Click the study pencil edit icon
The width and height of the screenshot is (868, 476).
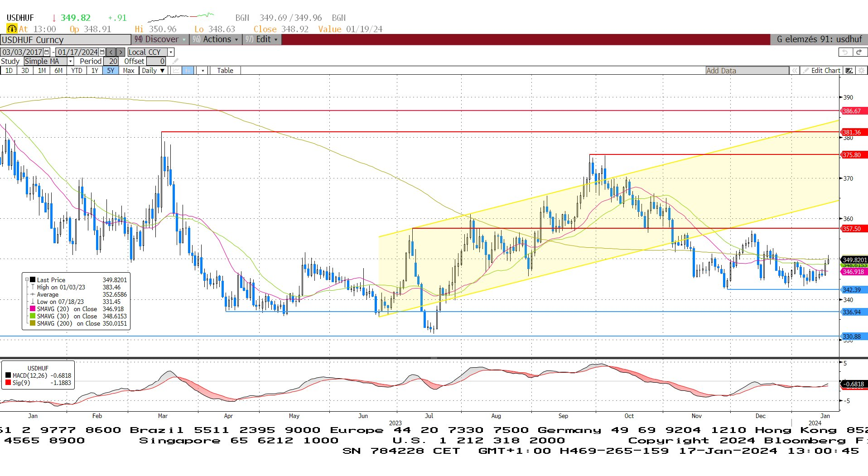[175, 61]
